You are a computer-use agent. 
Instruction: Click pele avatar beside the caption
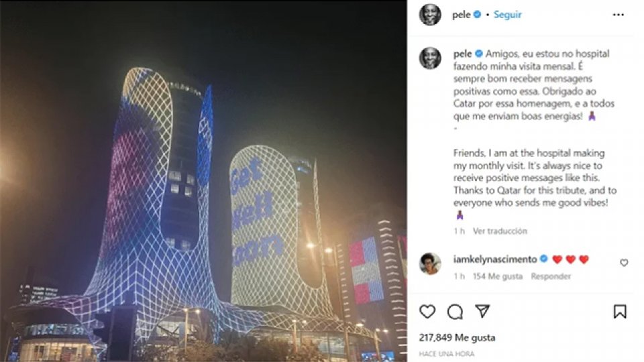[x=430, y=58]
